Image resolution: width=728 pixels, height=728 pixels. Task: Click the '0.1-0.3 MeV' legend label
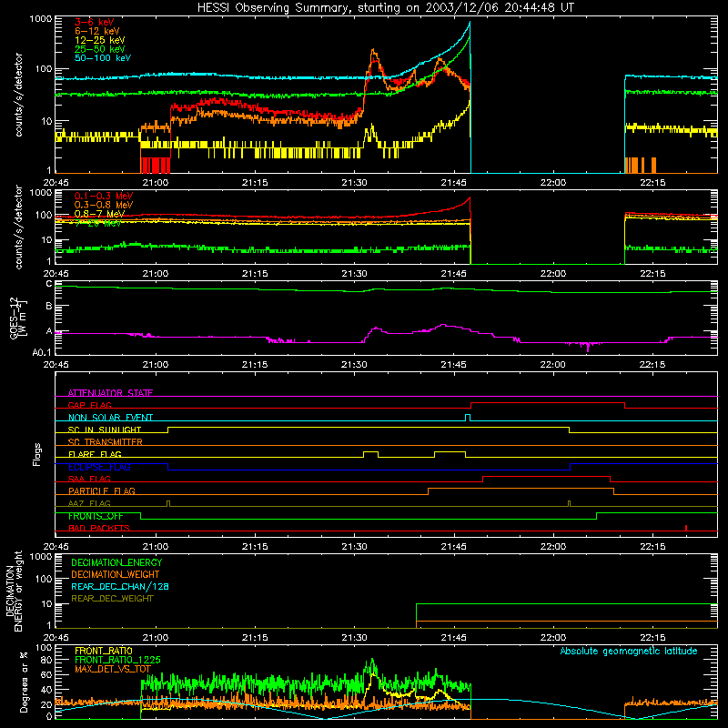pos(104,196)
